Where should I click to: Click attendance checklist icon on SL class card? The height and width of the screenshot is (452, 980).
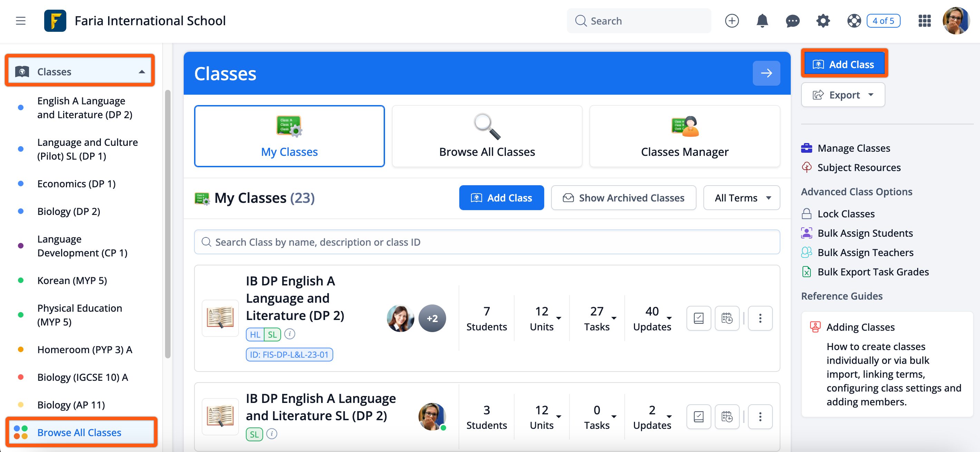pyautogui.click(x=699, y=417)
